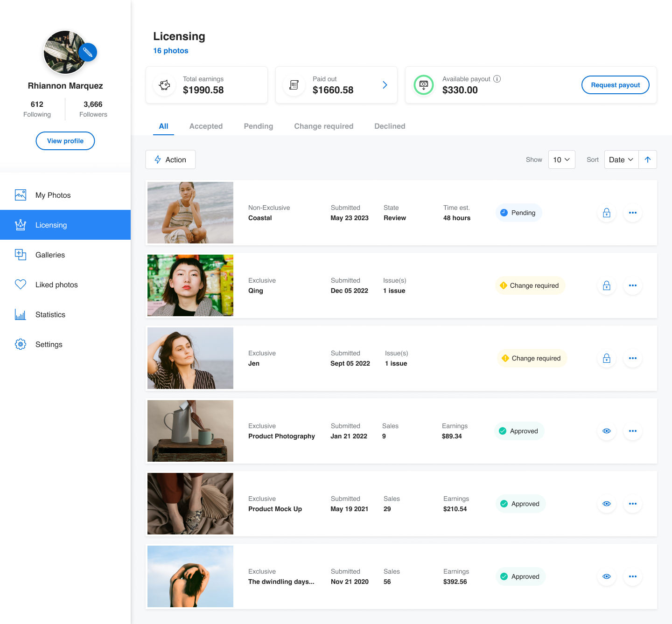Switch to the Accepted tab
Viewport: 672px width, 624px height.
pos(206,126)
